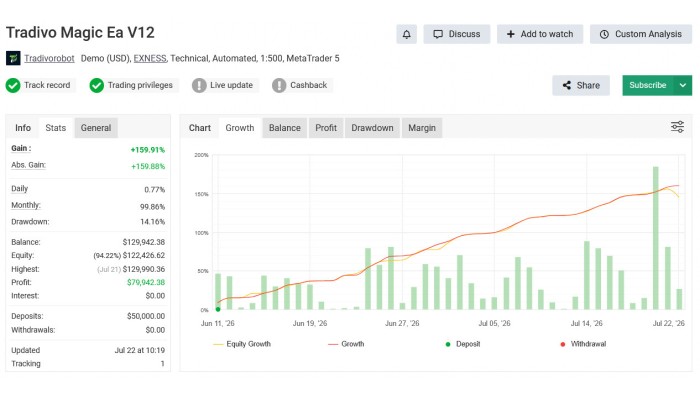
Task: Click the tallest green bar near Jul 22
Action: (655, 238)
